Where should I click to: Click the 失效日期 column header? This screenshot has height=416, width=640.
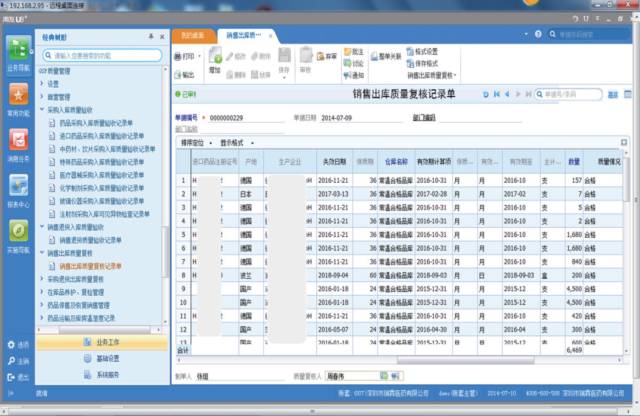point(335,162)
